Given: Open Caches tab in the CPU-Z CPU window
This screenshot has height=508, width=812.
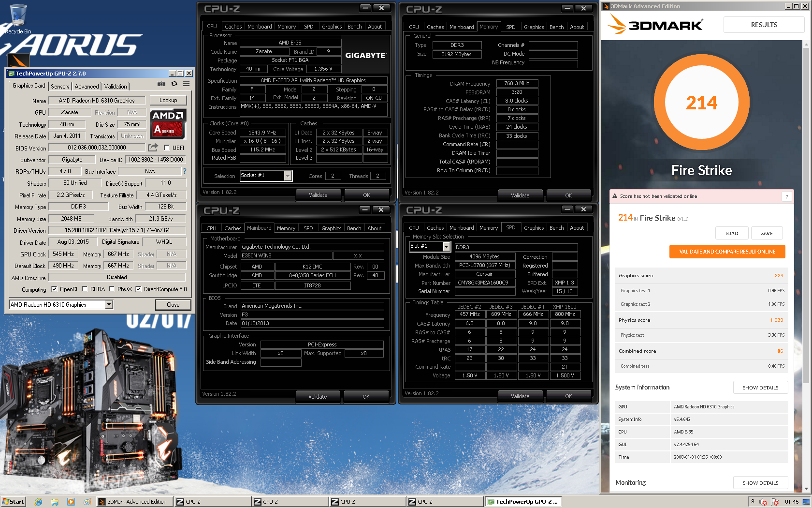Looking at the screenshot, I should coord(233,27).
